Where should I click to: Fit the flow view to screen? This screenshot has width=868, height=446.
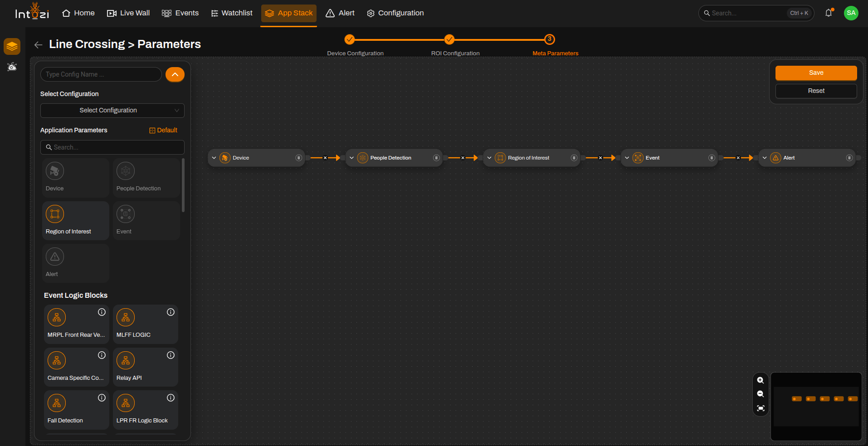[761, 408]
